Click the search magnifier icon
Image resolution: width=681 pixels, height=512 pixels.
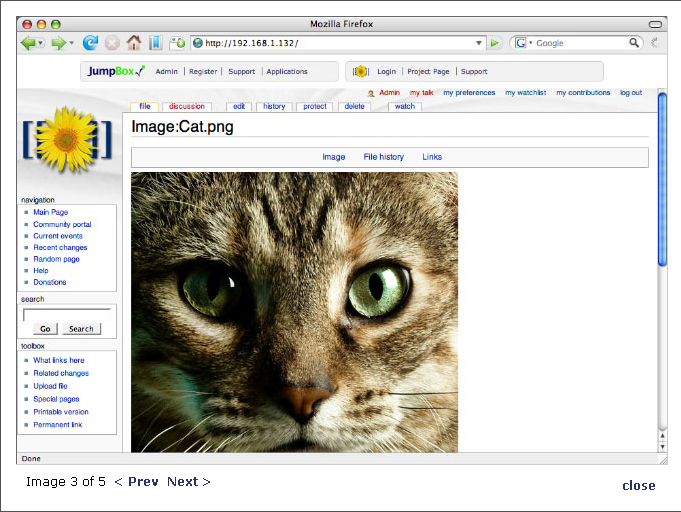[634, 43]
